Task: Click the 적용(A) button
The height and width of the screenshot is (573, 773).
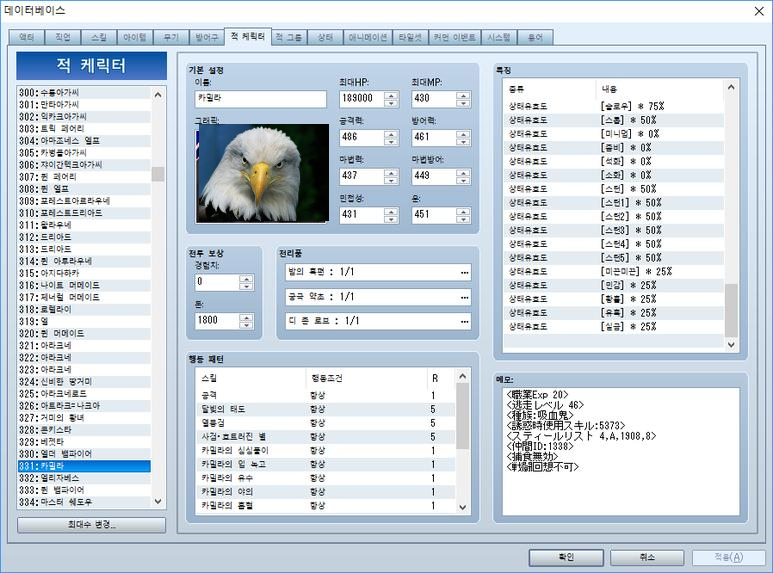Action: click(729, 557)
